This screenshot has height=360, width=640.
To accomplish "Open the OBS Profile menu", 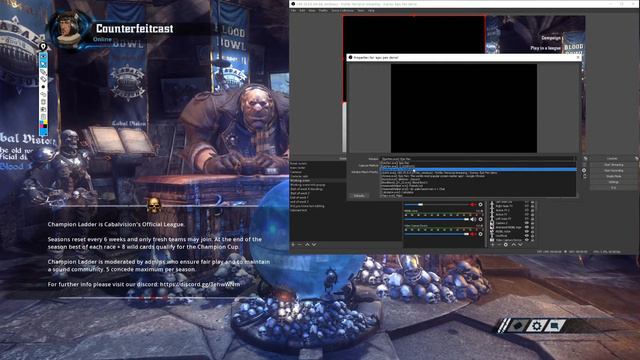I will coord(323,11).
